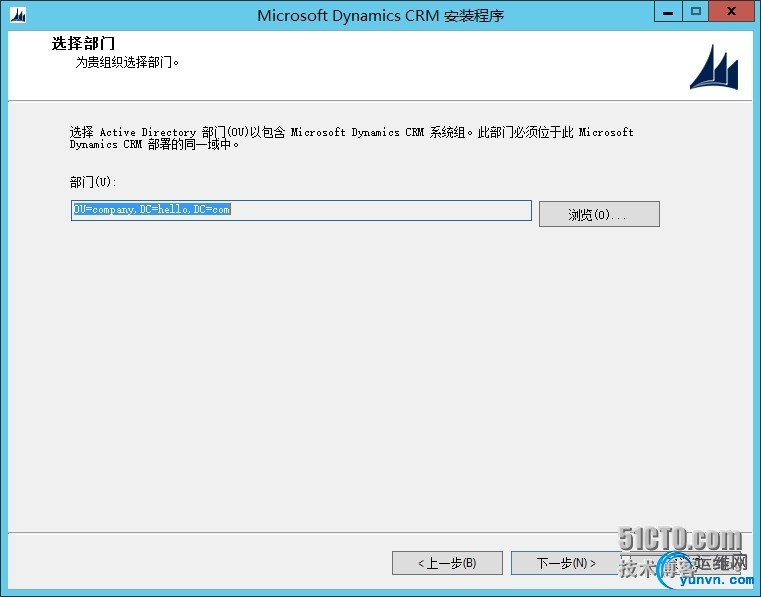This screenshot has width=761, height=597.
Task: Go back with the 上一步(B) button
Action: (x=447, y=563)
